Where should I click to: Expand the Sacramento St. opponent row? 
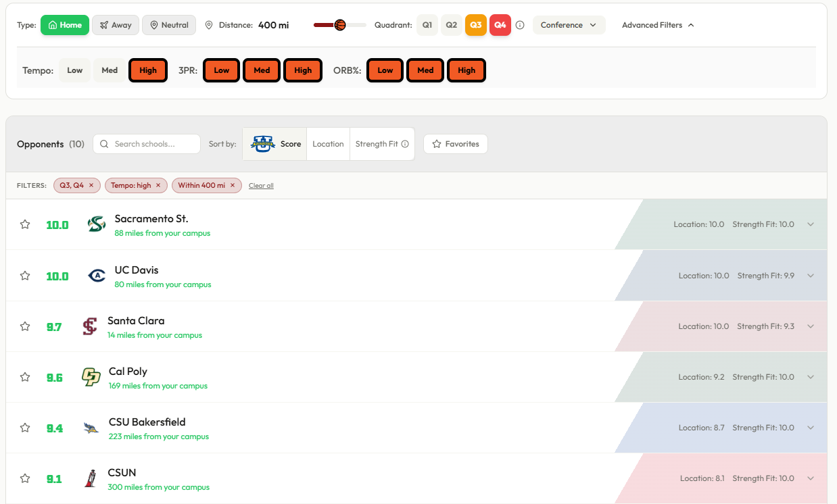click(x=810, y=224)
